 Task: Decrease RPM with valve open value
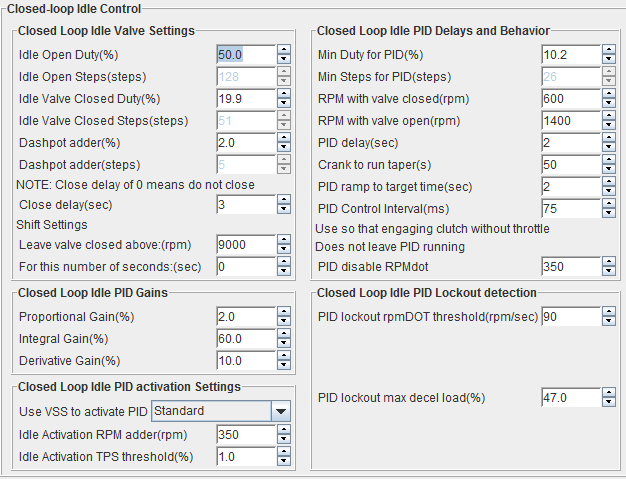pos(609,125)
